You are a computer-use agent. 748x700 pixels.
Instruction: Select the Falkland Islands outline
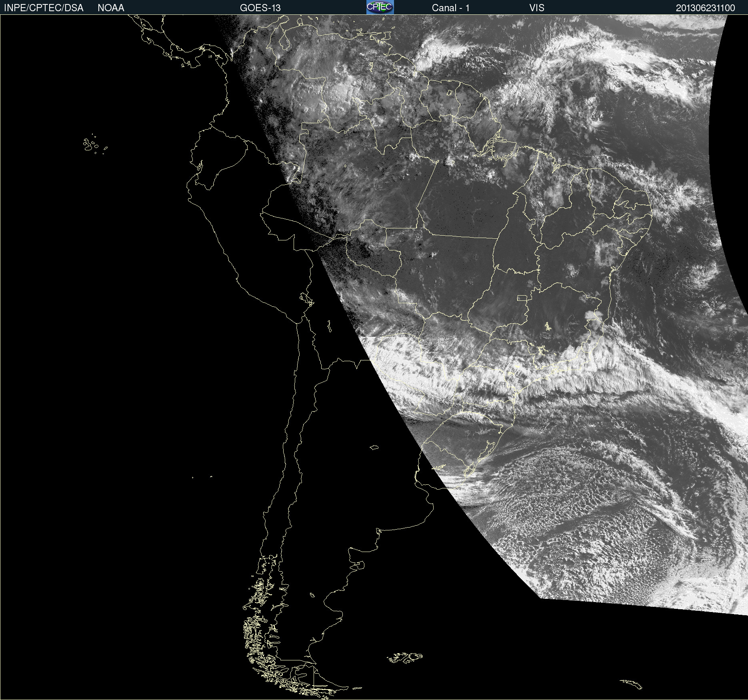coord(405,658)
